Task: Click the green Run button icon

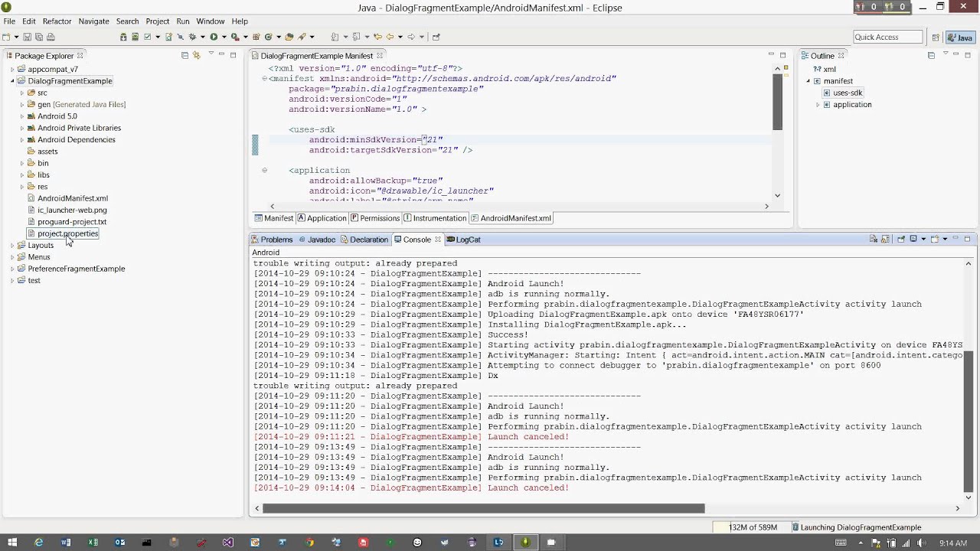Action: 214,37
